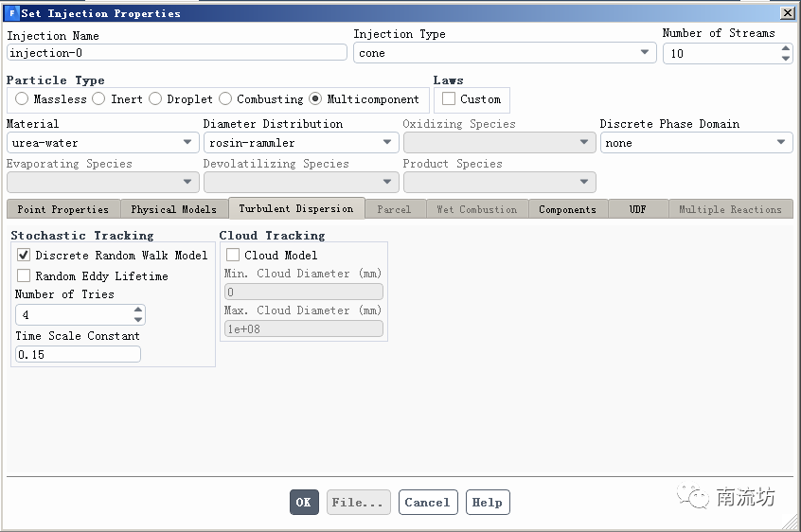Click the Fluent app icon in title bar
Screen dimensions: 801x532
12,13
